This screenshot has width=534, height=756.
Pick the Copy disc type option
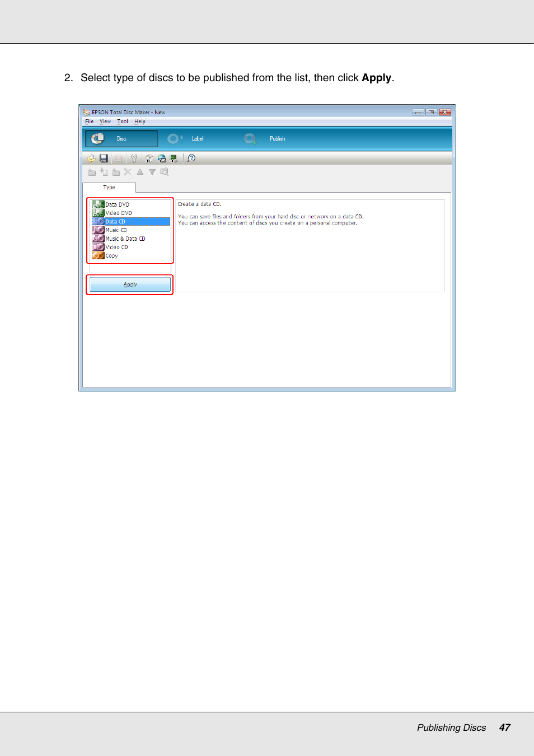point(111,256)
